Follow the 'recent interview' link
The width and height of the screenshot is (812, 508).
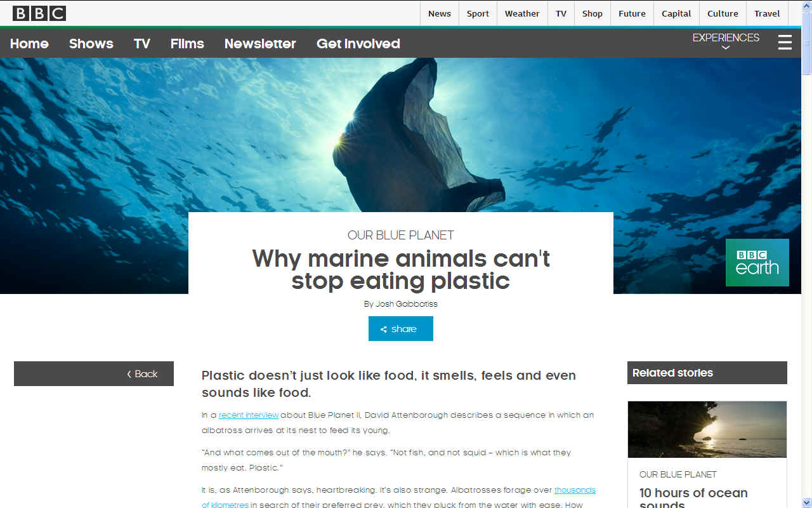249,415
